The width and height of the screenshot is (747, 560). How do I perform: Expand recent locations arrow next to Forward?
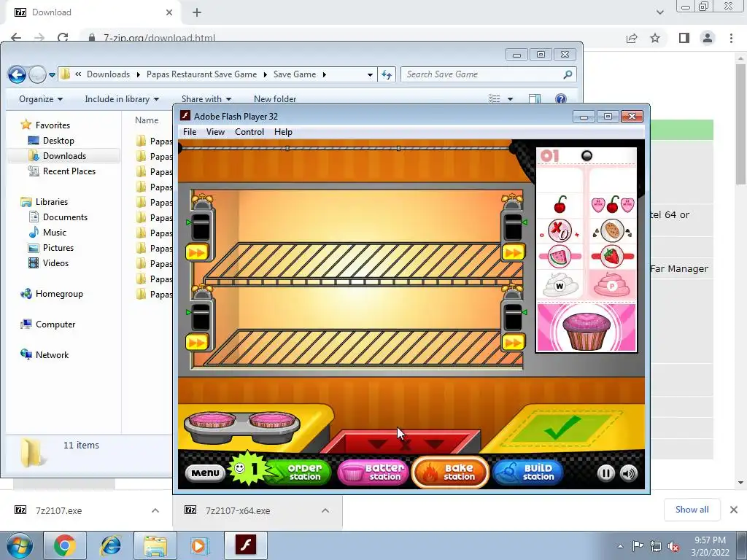pos(52,75)
